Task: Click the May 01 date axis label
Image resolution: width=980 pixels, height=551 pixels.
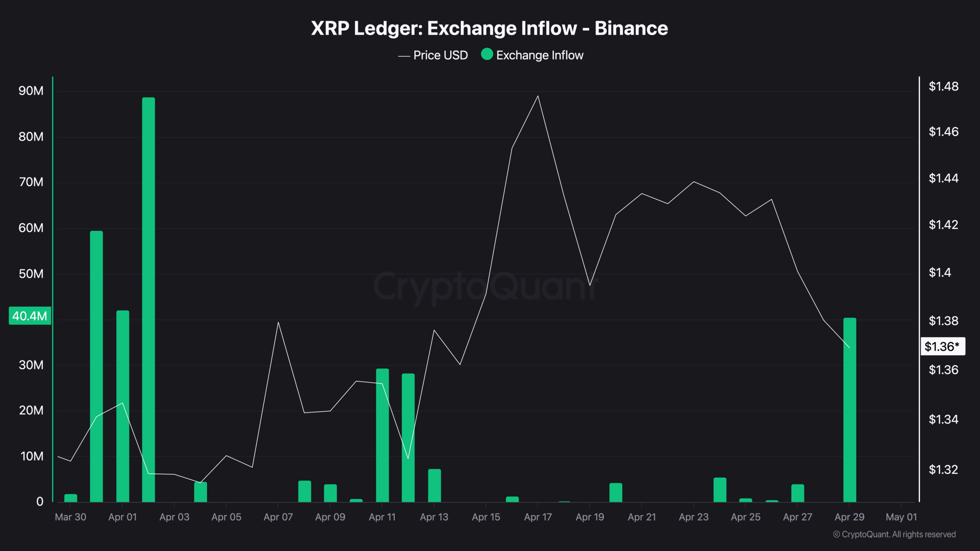Action: coord(901,517)
